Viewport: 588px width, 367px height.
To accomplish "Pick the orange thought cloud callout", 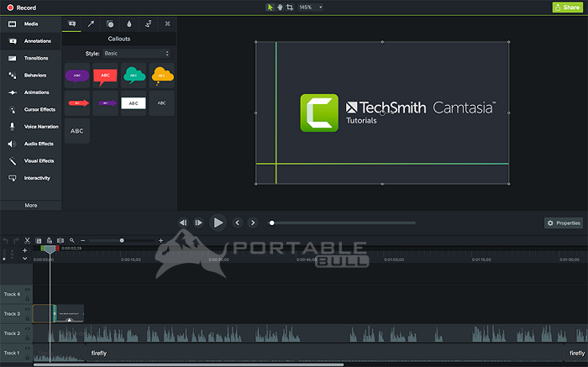I will click(161, 76).
